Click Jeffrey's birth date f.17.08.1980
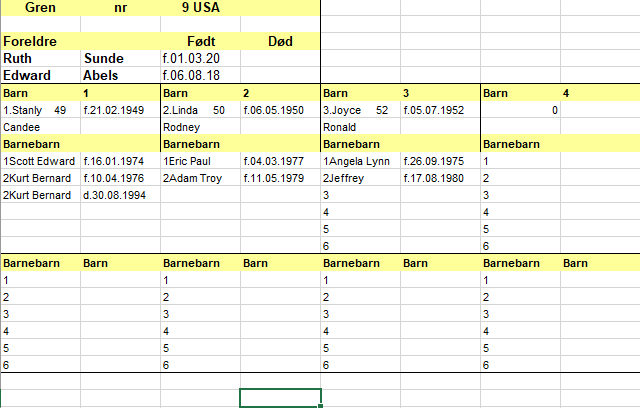The height and width of the screenshot is (408, 641). point(440,178)
